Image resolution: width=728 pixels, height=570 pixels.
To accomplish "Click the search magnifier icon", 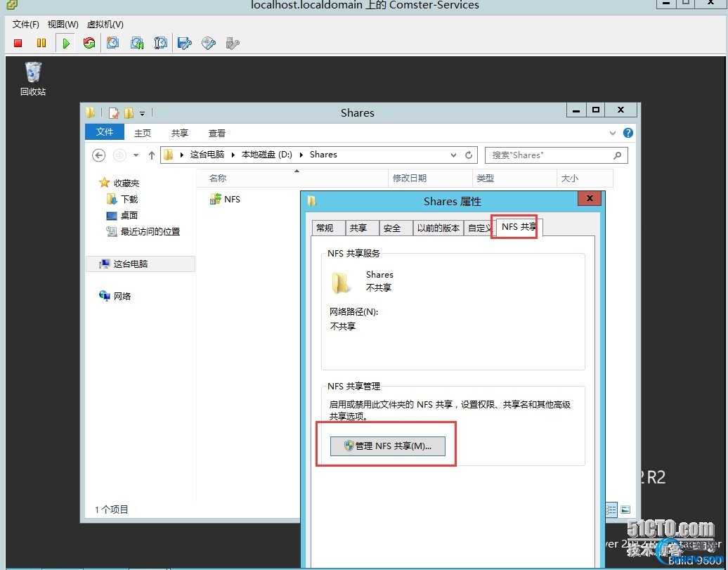I will pos(617,155).
